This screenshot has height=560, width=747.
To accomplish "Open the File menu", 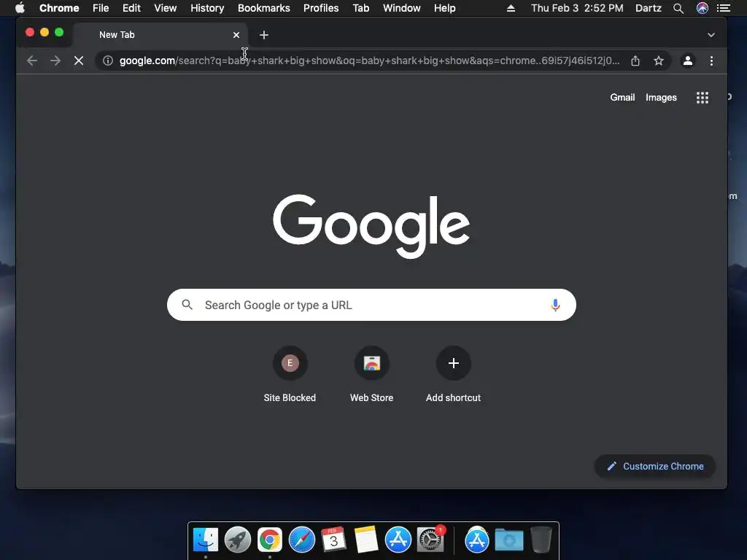I will point(101,8).
